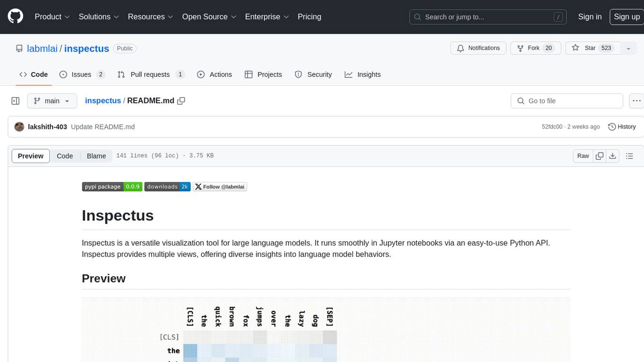Viewport: 644px width, 362px height.
Task: Click the Preview section heading
Action: [104, 279]
